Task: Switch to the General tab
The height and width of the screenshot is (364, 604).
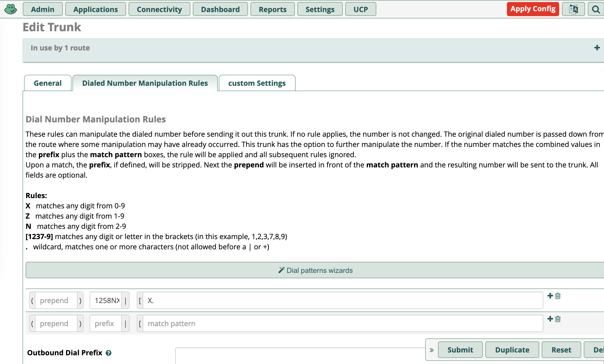Action: 48,83
